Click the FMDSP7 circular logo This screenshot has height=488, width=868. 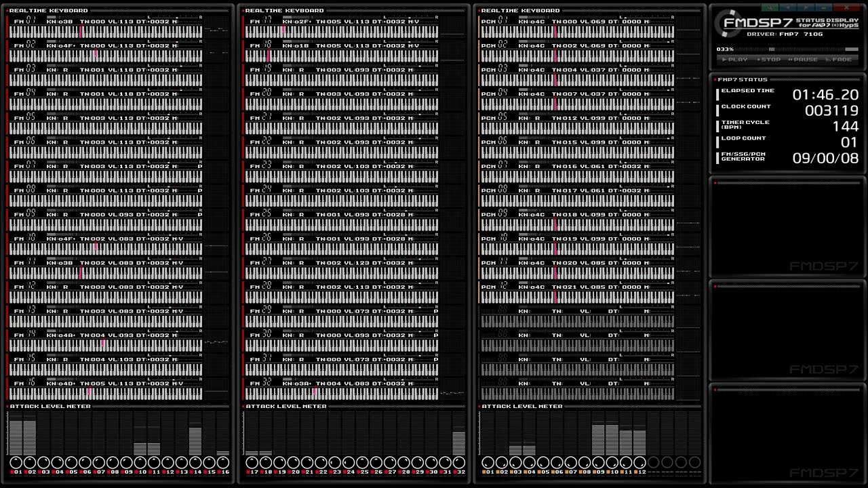[x=728, y=23]
